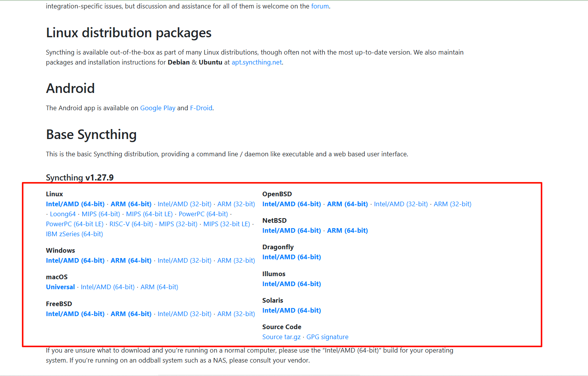Click the MIPS (32-bit LE) link
Viewport: 588px width, 376px height.
[x=227, y=224]
